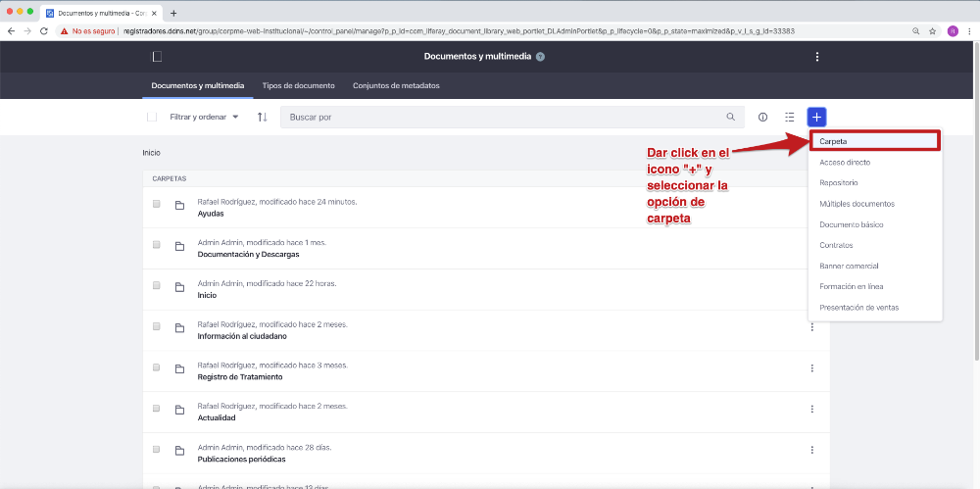Open header options three-dot menu
The height and width of the screenshot is (489, 980).
[817, 57]
